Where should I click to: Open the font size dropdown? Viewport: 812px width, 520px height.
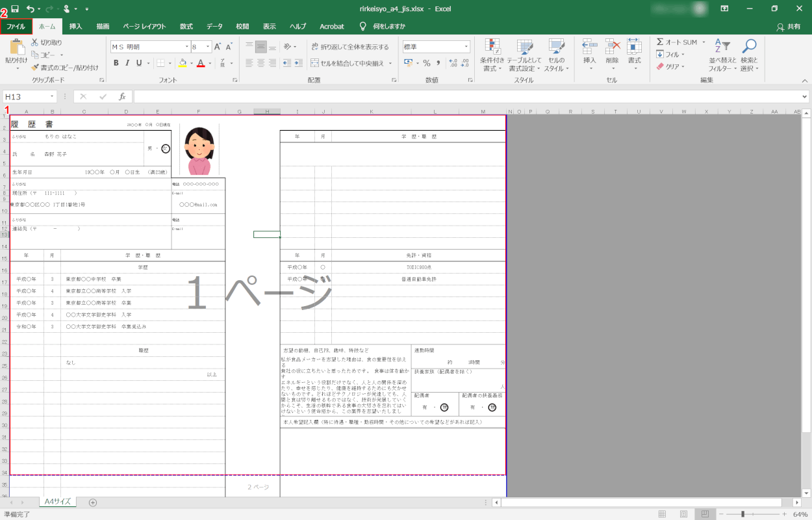tap(208, 47)
